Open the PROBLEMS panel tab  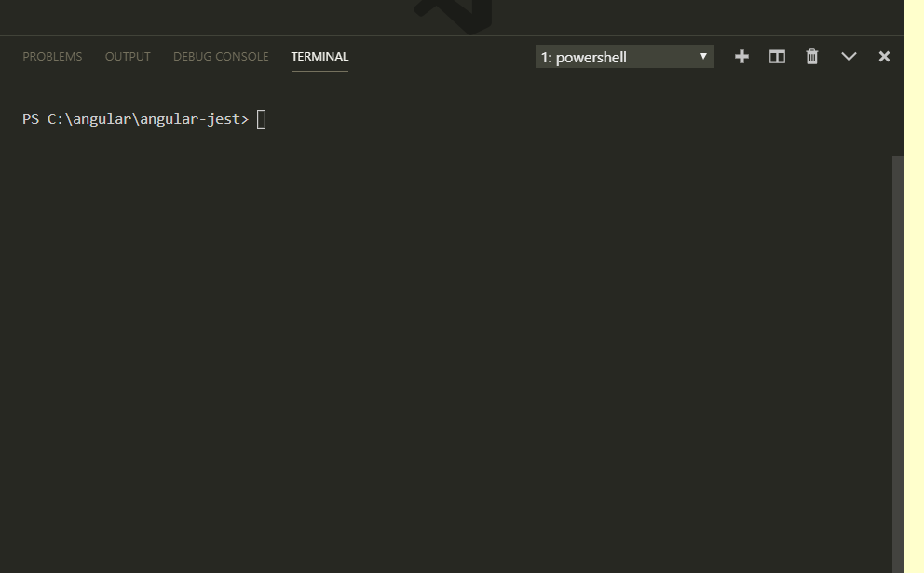point(52,57)
